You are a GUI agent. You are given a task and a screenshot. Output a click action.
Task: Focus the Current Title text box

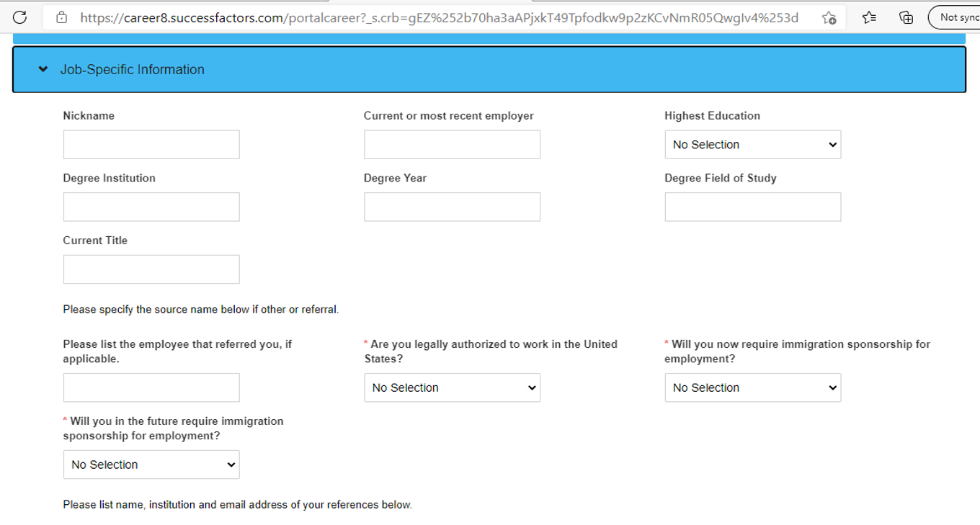151,269
